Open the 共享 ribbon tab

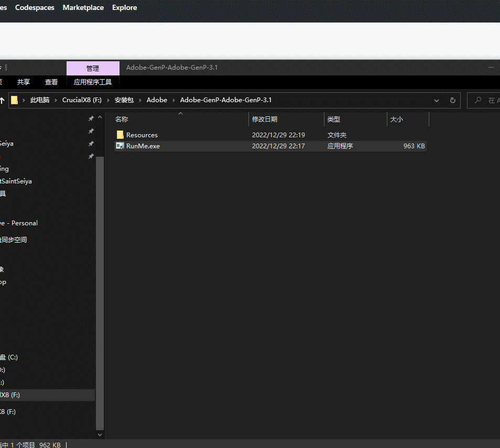[24, 82]
